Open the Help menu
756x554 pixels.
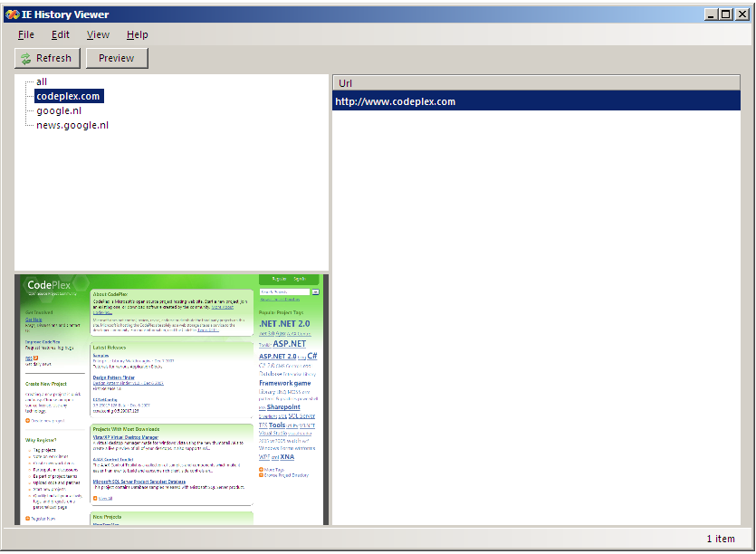click(137, 34)
